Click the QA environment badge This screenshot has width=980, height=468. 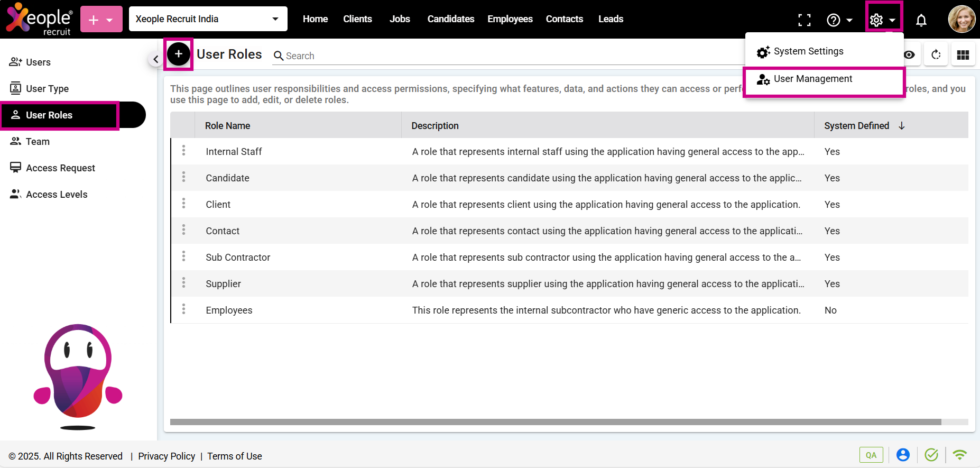[871, 455]
